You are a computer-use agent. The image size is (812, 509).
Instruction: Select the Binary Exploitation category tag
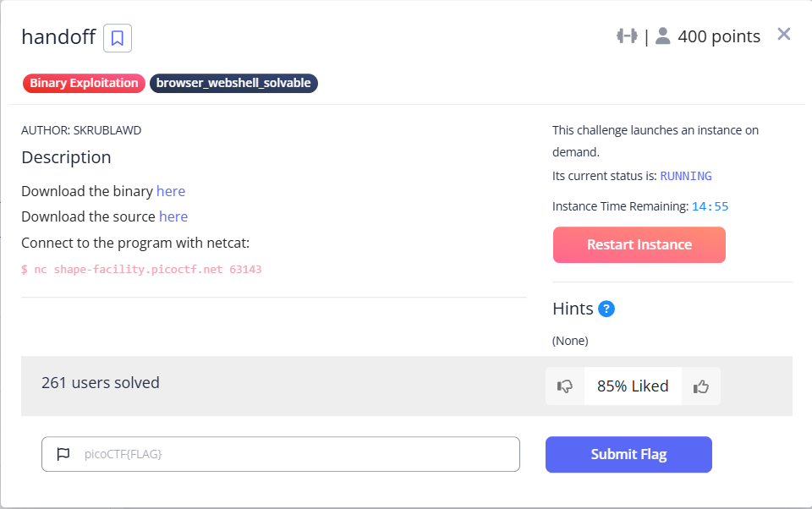[84, 84]
